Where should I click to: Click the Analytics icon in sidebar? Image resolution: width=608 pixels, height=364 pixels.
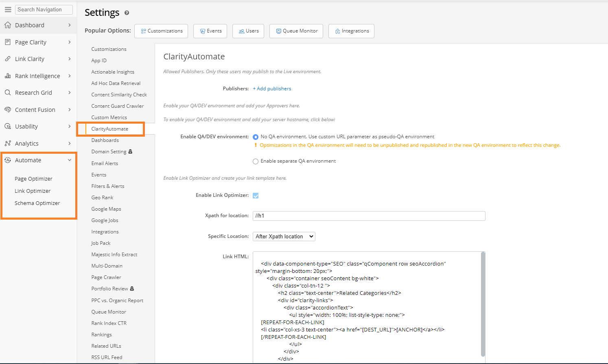8,144
